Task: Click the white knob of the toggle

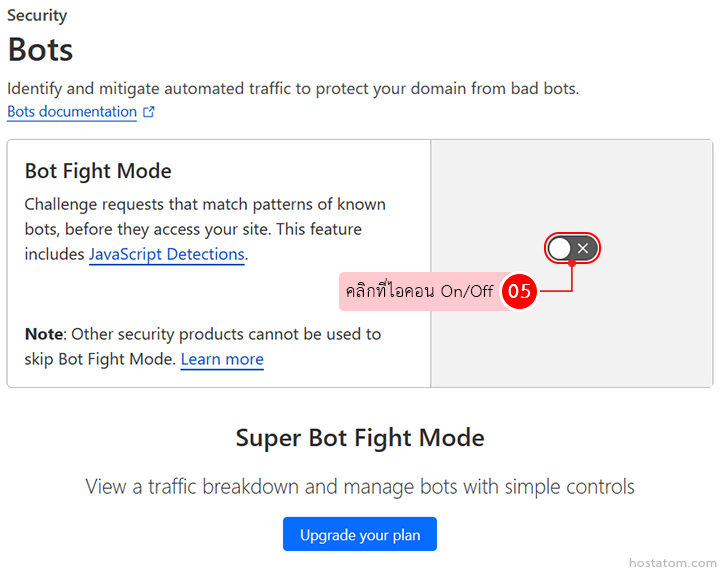Action: [x=560, y=248]
